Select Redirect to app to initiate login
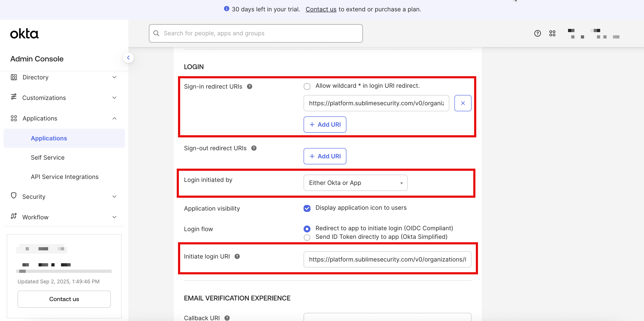The height and width of the screenshot is (321, 644). (x=307, y=229)
